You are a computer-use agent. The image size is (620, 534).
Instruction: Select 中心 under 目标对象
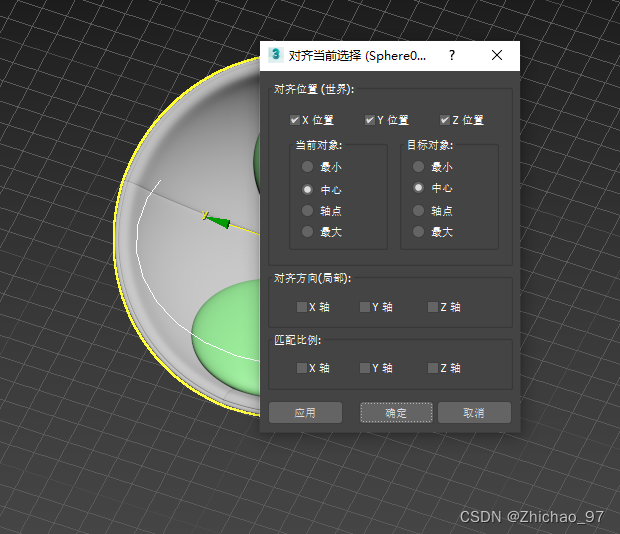418,188
